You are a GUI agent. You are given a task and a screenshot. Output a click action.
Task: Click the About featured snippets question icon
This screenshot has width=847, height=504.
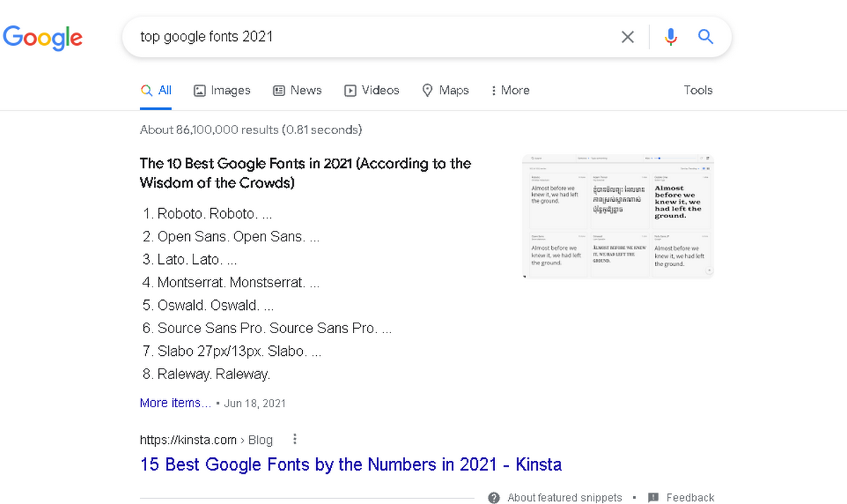pos(494,498)
